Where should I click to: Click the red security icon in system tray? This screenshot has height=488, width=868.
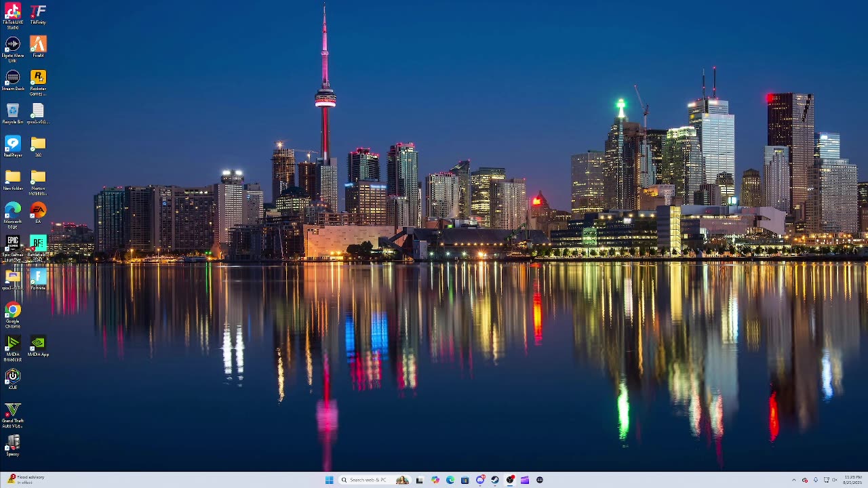point(805,480)
